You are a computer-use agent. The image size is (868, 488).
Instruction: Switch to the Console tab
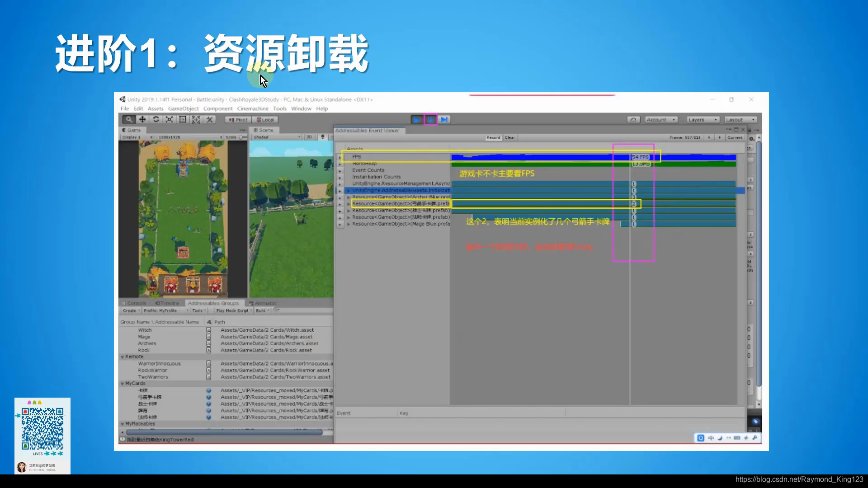(134, 303)
